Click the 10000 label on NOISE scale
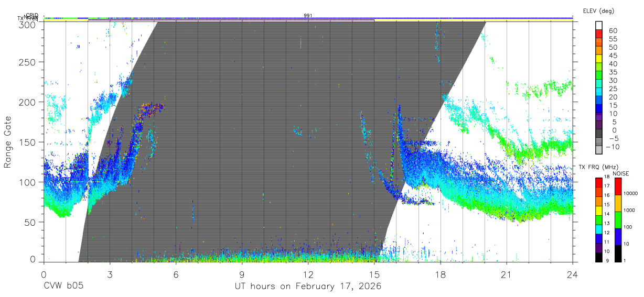Screen dimensions: 644x297 coord(630,193)
